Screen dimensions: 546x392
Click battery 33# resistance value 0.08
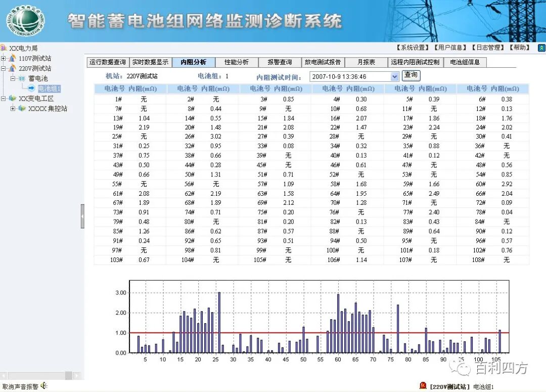288,146
